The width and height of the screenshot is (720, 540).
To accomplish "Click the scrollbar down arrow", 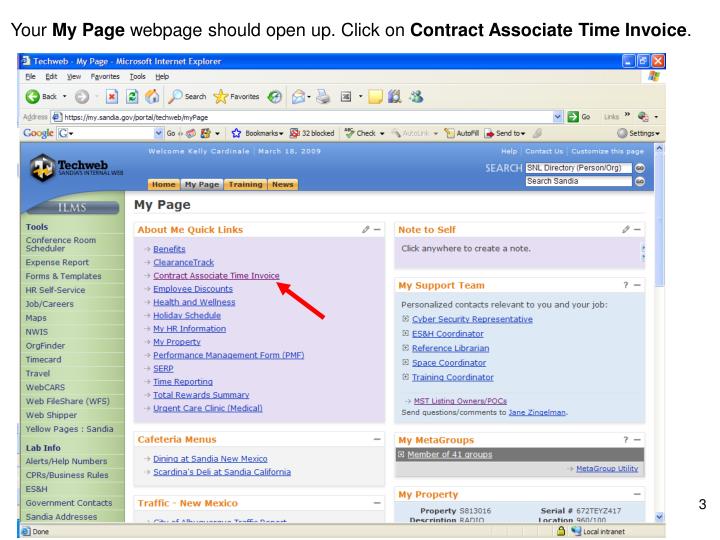I will point(659,517).
